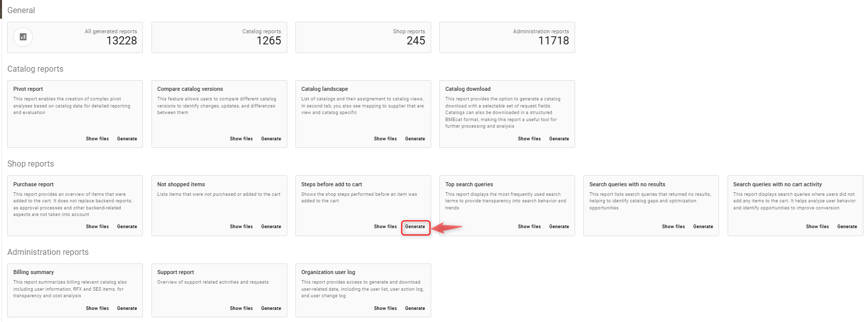Open the Catalog reports count card
The height and width of the screenshot is (322, 868).
tap(219, 37)
